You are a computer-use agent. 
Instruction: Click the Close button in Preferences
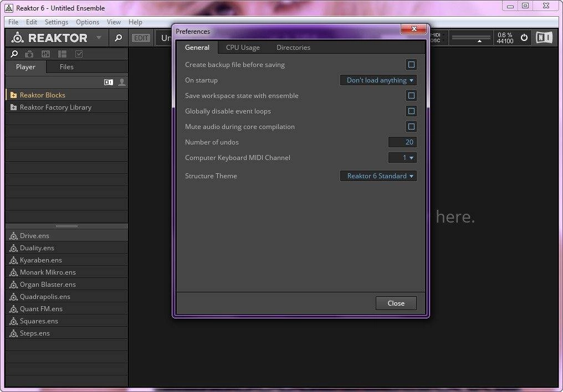396,303
